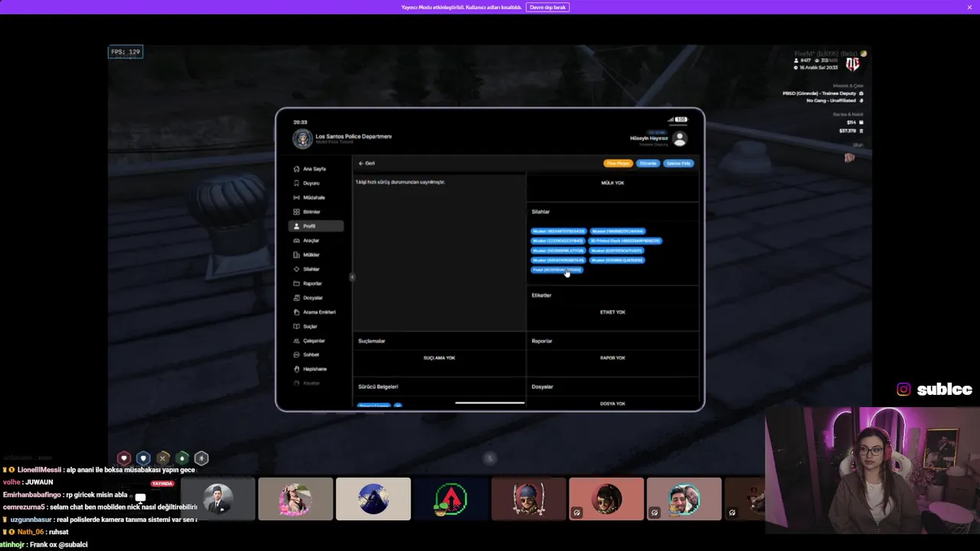
Task: Click the Hüseyin Hayırsız user avatar icon
Action: tap(679, 139)
